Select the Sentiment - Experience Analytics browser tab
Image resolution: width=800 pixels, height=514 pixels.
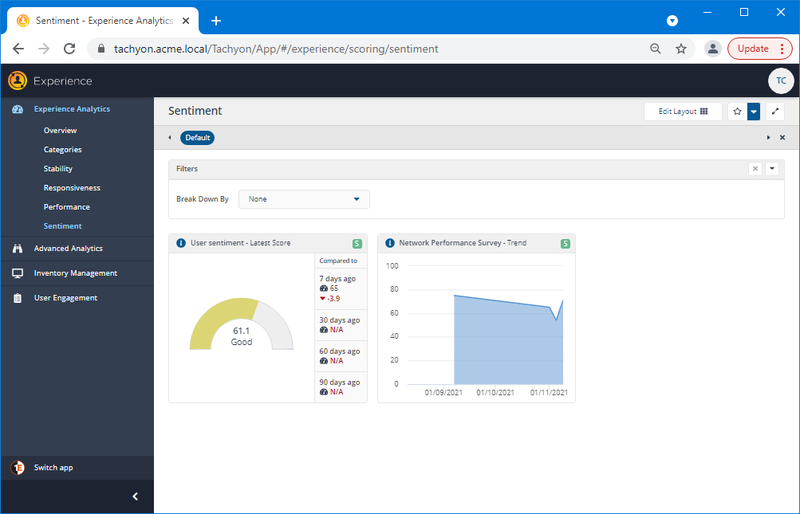[x=103, y=20]
